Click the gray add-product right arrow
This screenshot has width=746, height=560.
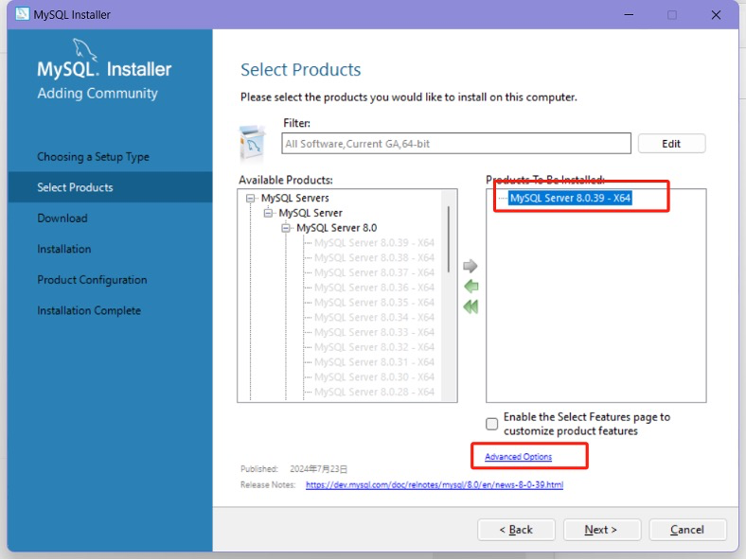coord(471,266)
